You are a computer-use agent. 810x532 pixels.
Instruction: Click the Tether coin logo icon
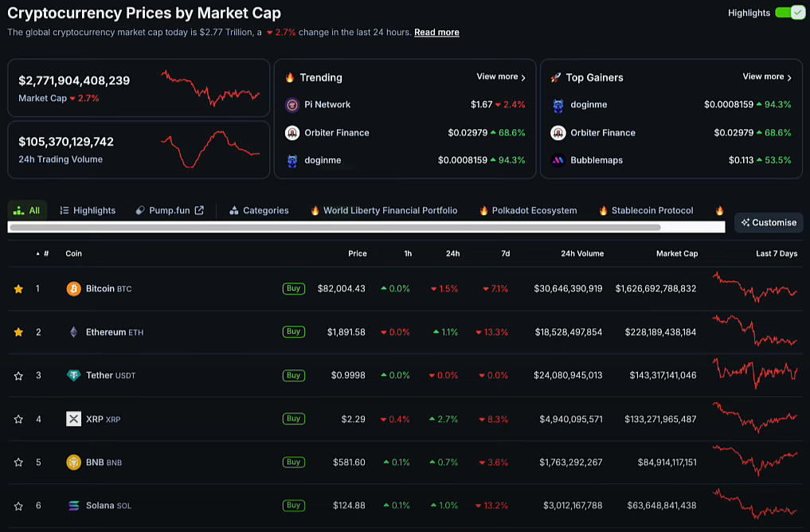click(73, 375)
